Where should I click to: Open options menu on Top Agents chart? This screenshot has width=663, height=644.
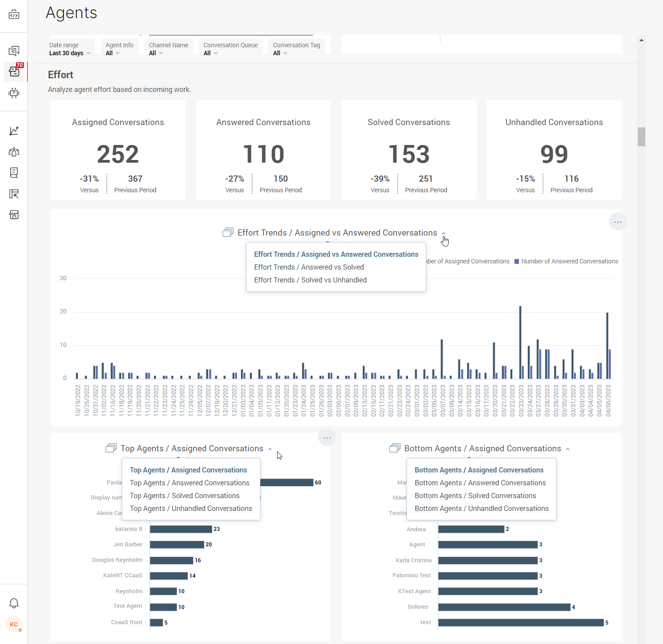pos(327,437)
